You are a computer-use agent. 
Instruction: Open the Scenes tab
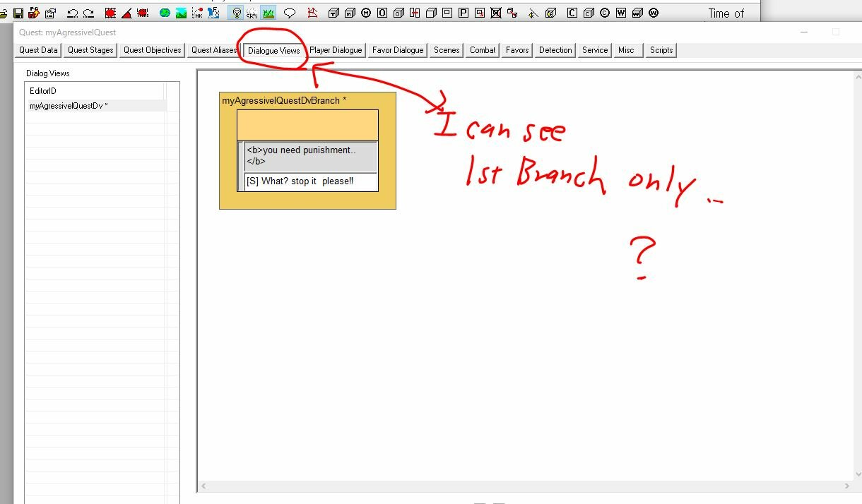click(x=447, y=50)
